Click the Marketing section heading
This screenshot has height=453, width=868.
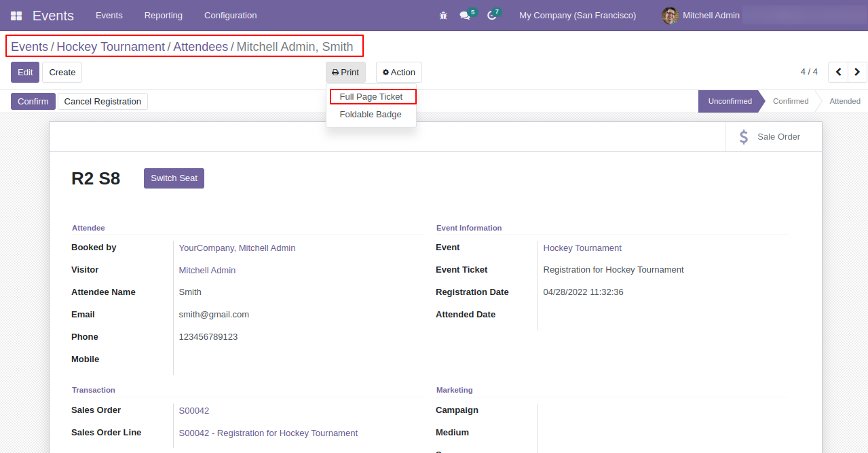455,390
